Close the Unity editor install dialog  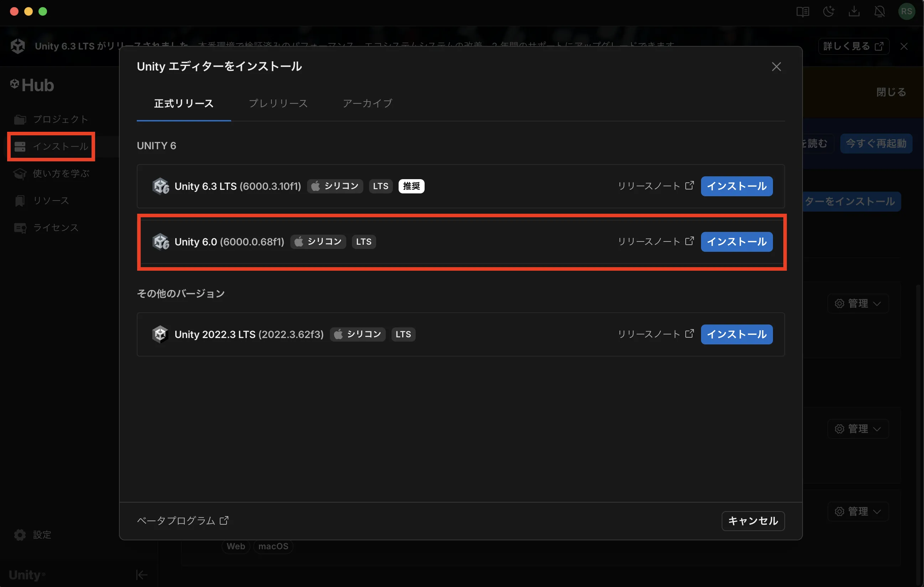click(x=776, y=67)
